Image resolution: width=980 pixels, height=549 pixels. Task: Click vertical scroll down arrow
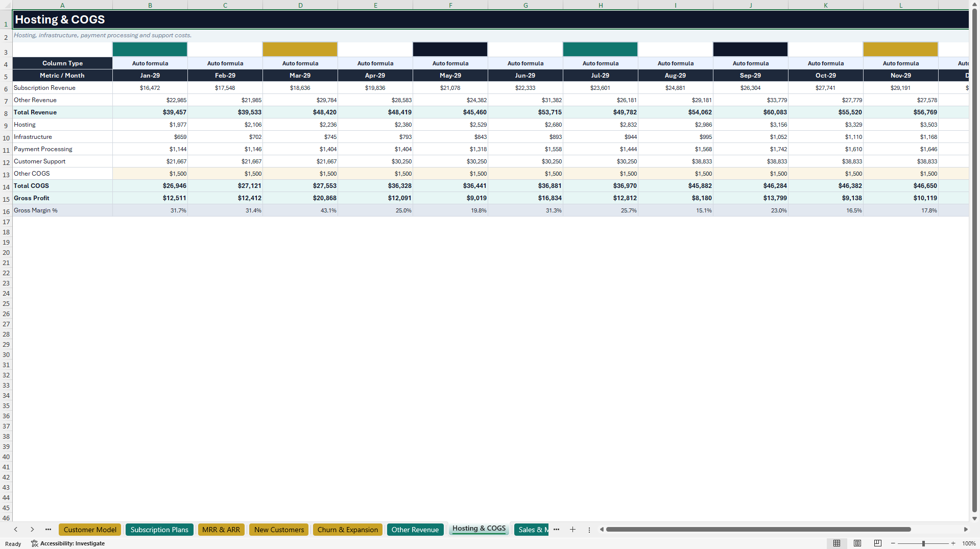point(974,518)
